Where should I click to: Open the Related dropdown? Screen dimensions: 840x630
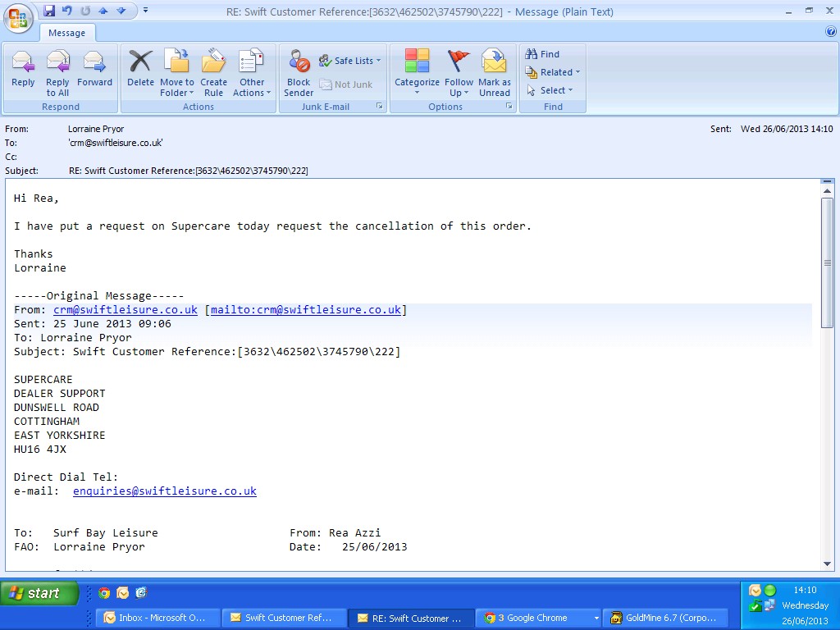[x=553, y=72]
